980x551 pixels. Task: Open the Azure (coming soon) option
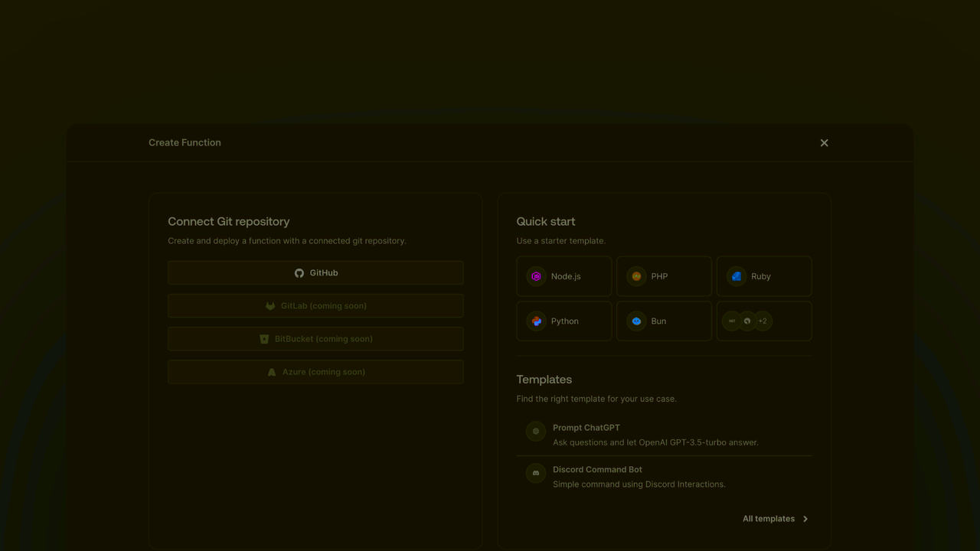(x=315, y=371)
